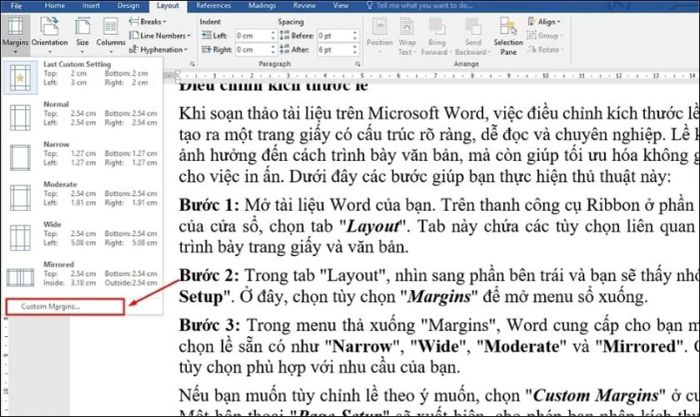Viewport: 700px width, 417px height.
Task: Choose Custom Margins at menu bottom
Action: point(65,307)
